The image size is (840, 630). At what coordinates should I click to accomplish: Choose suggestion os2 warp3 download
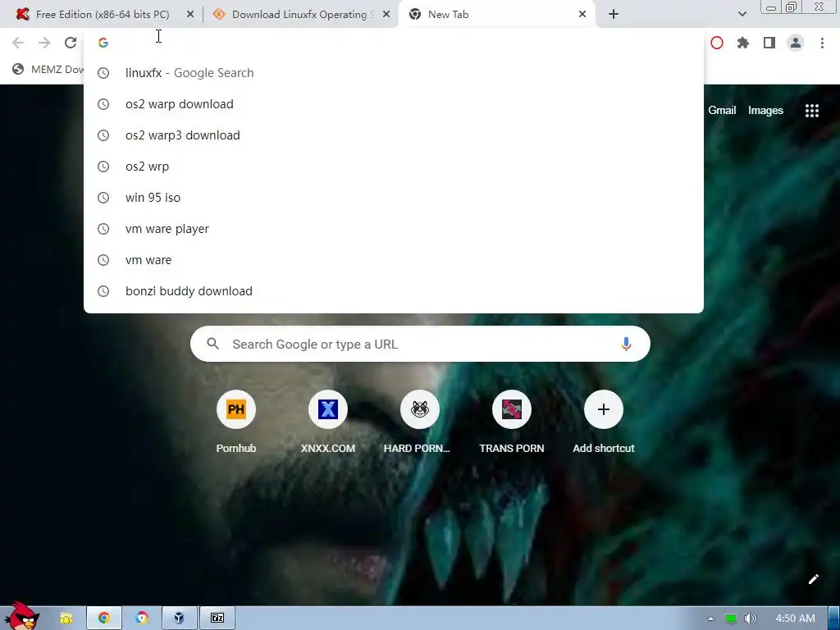click(x=393, y=135)
